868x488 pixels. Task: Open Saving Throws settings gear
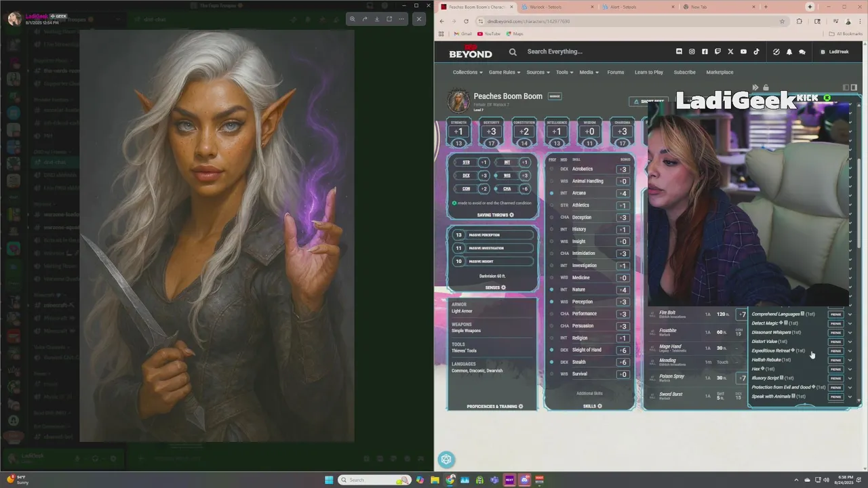point(511,215)
